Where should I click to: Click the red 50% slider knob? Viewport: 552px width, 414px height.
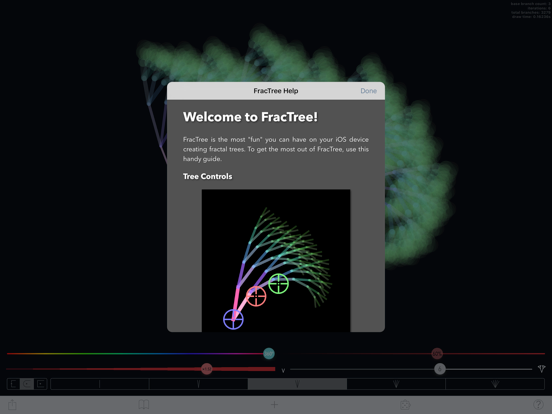[x=437, y=353]
